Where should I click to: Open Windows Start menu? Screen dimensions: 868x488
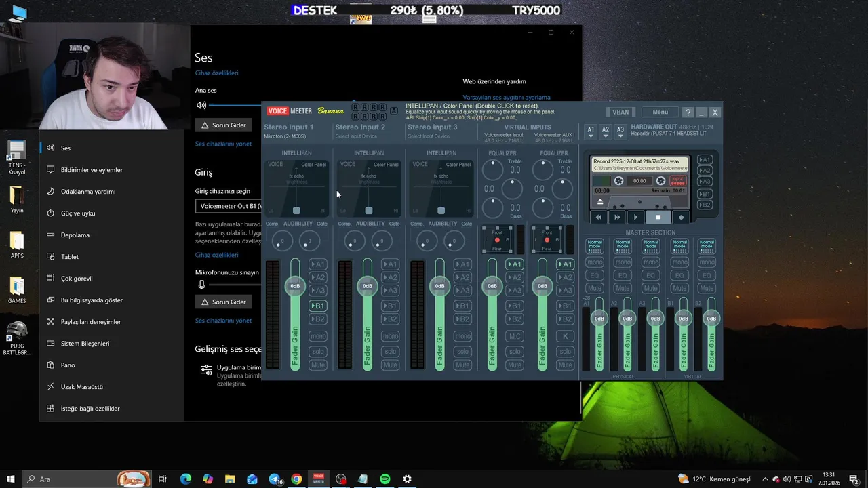pyautogui.click(x=11, y=479)
